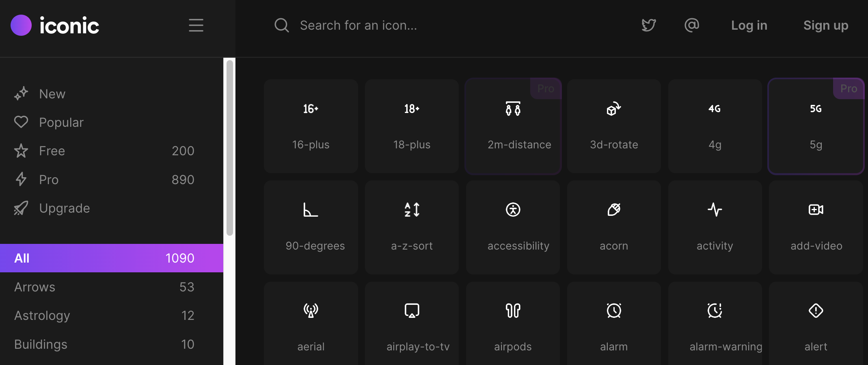Click the search magnifier icon

pyautogui.click(x=281, y=25)
